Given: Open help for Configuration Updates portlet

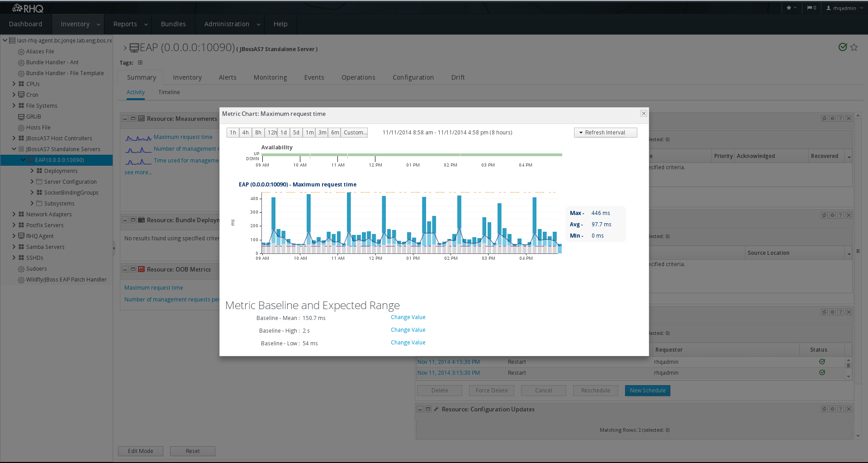Looking at the screenshot, I should click(840, 409).
